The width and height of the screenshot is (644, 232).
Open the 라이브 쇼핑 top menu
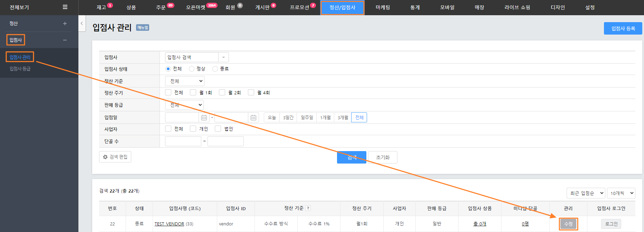click(x=517, y=7)
